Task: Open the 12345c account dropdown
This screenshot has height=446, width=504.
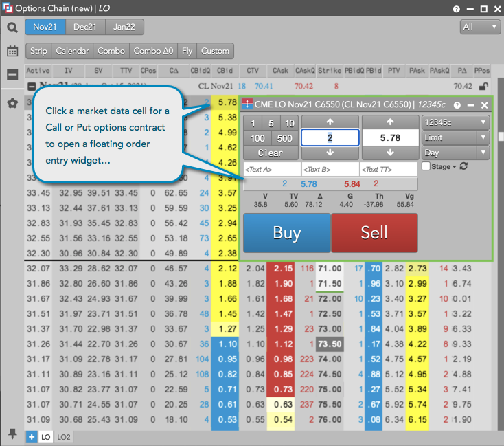Action: coord(455,122)
